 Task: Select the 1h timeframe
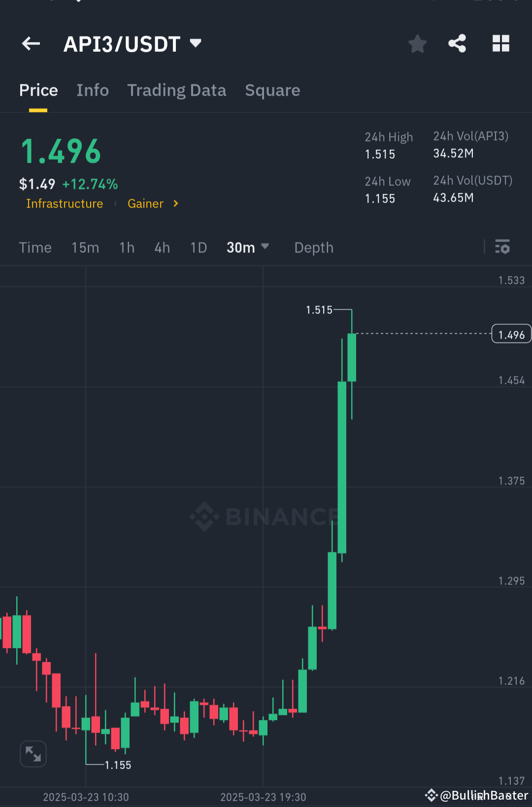(x=127, y=247)
